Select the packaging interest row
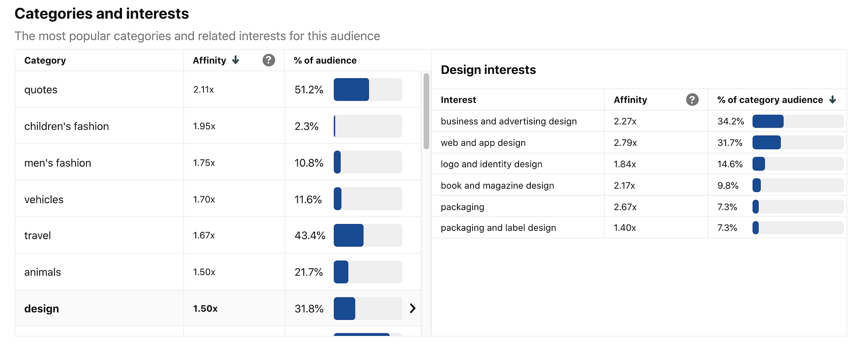868x349 pixels. pos(639,206)
